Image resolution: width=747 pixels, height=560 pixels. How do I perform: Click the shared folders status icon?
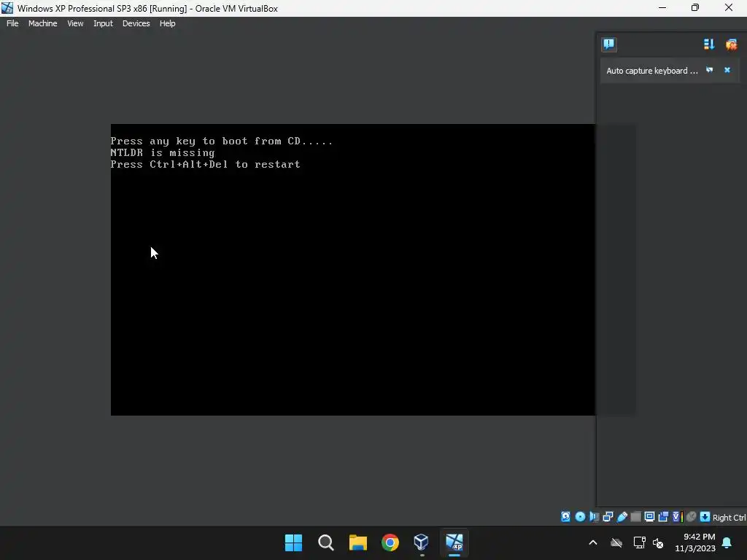point(635,517)
